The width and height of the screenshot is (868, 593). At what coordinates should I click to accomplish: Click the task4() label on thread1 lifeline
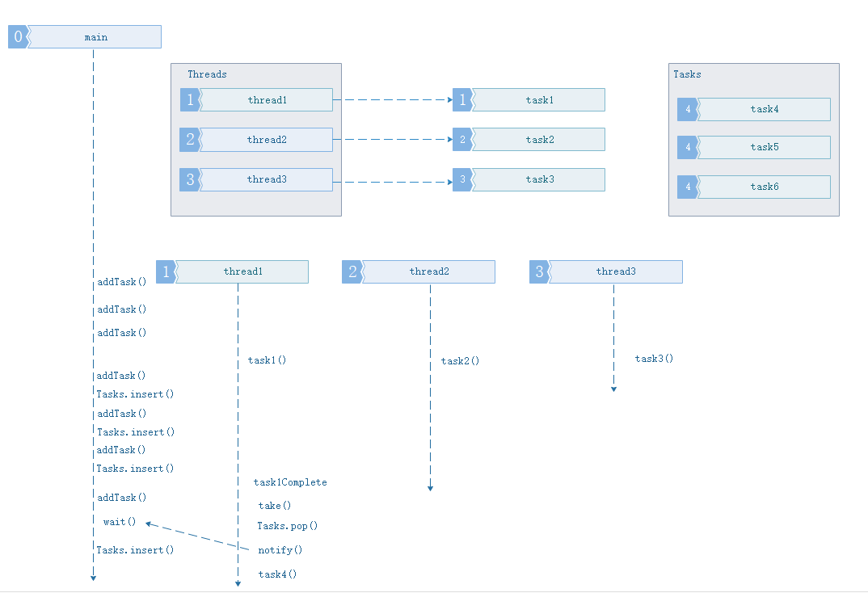(277, 574)
